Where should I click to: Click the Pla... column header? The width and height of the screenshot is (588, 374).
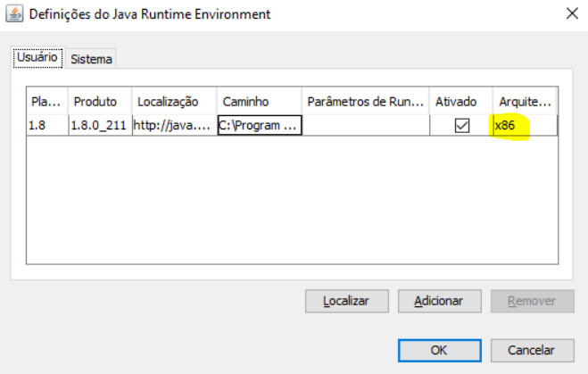point(47,101)
